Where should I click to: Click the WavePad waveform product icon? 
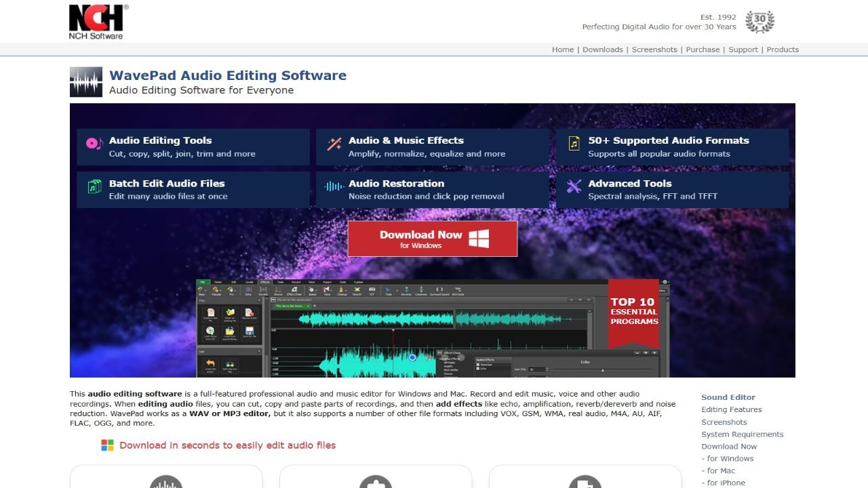point(86,82)
